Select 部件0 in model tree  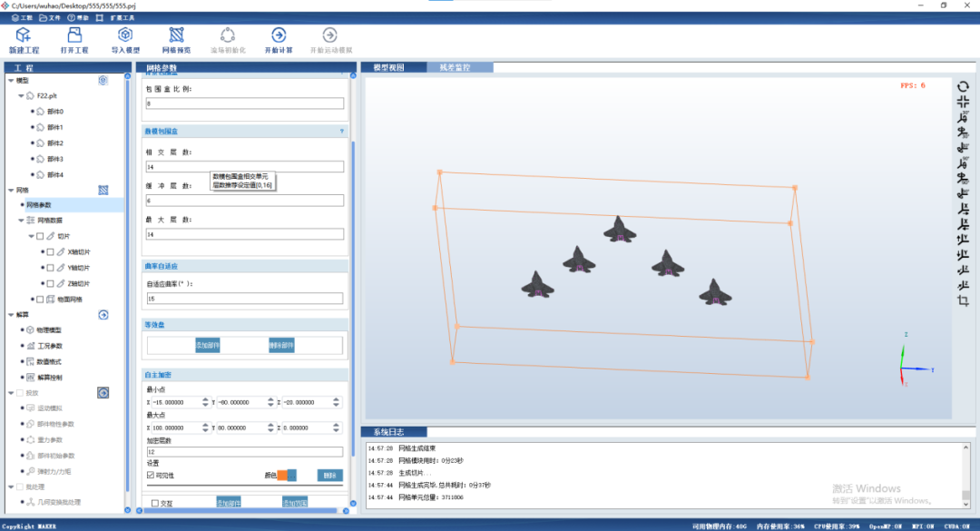(55, 112)
